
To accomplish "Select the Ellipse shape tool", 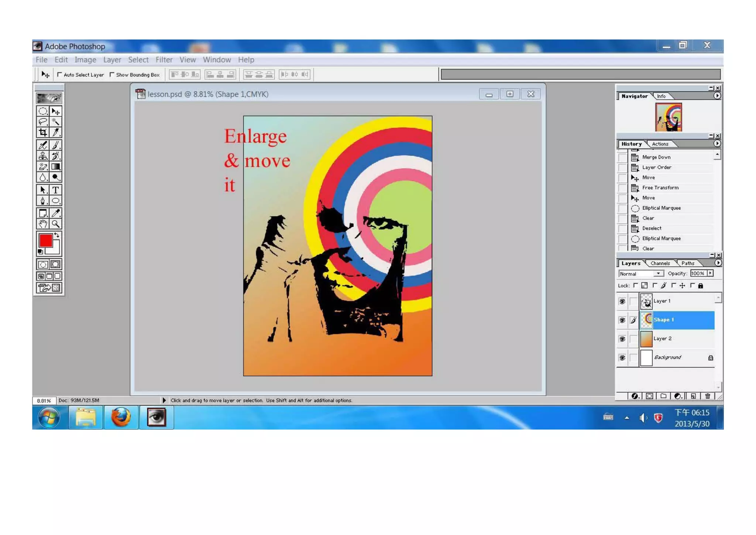I will tap(56, 200).
